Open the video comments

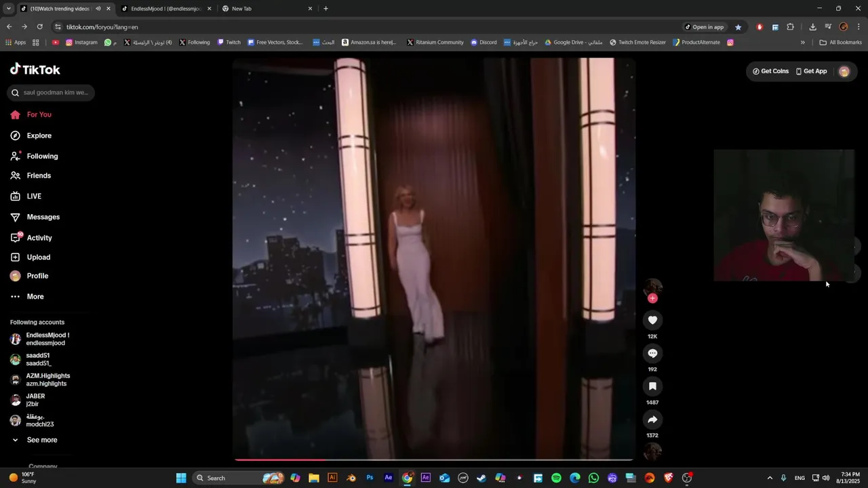[652, 353]
